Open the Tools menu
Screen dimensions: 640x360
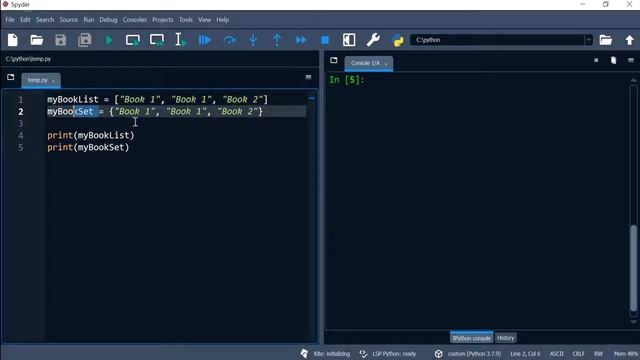click(x=186, y=20)
